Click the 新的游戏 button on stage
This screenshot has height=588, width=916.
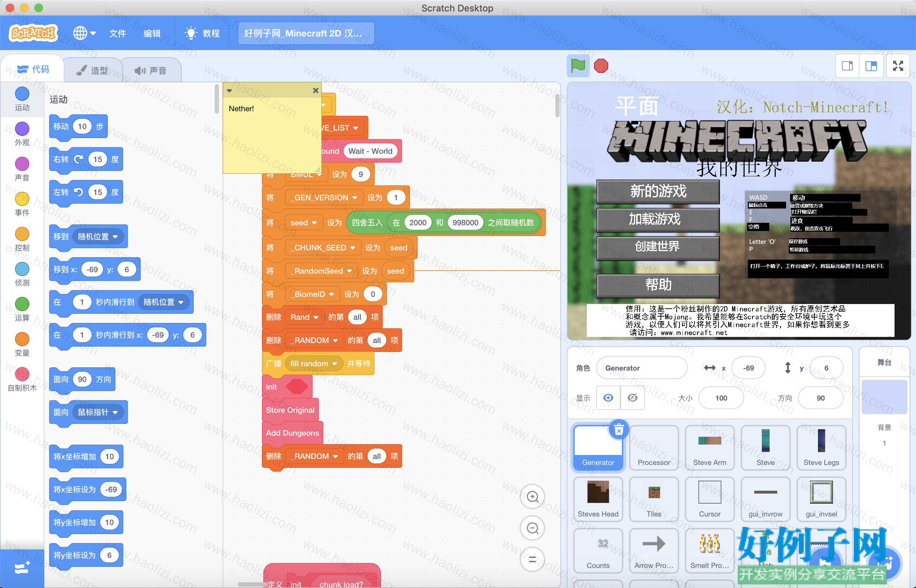[658, 191]
